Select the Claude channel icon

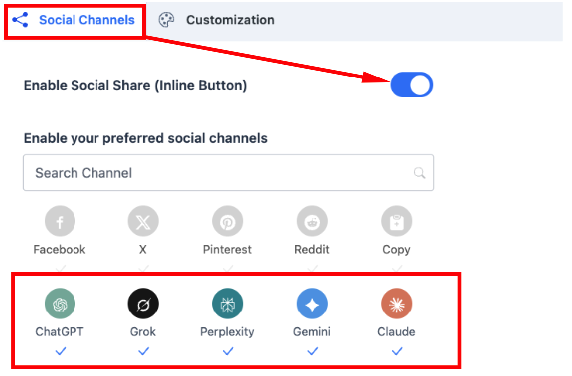pos(397,304)
